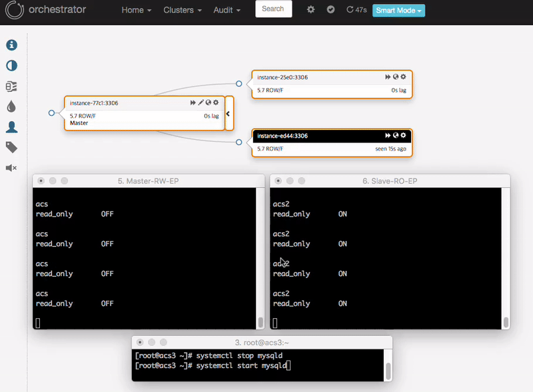Open gear settings on instance-25e0
This screenshot has height=392, width=533.
[403, 77]
